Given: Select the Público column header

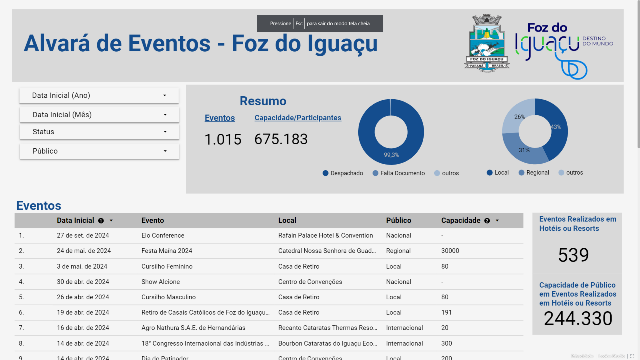Looking at the screenshot, I should tap(398, 220).
